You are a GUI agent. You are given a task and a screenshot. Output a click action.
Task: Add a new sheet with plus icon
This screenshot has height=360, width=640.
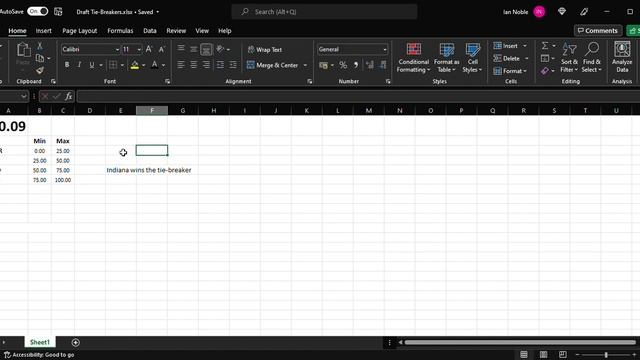pos(76,342)
